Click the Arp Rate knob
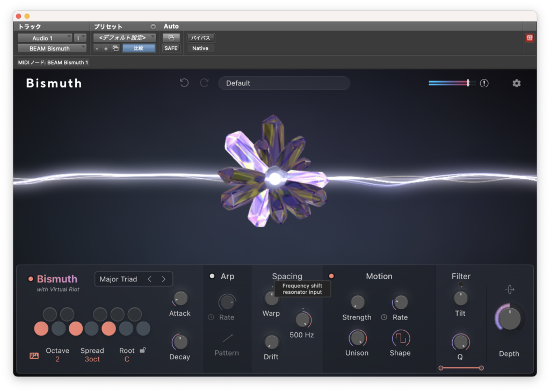Image resolution: width=550 pixels, height=392 pixels. pos(227,302)
